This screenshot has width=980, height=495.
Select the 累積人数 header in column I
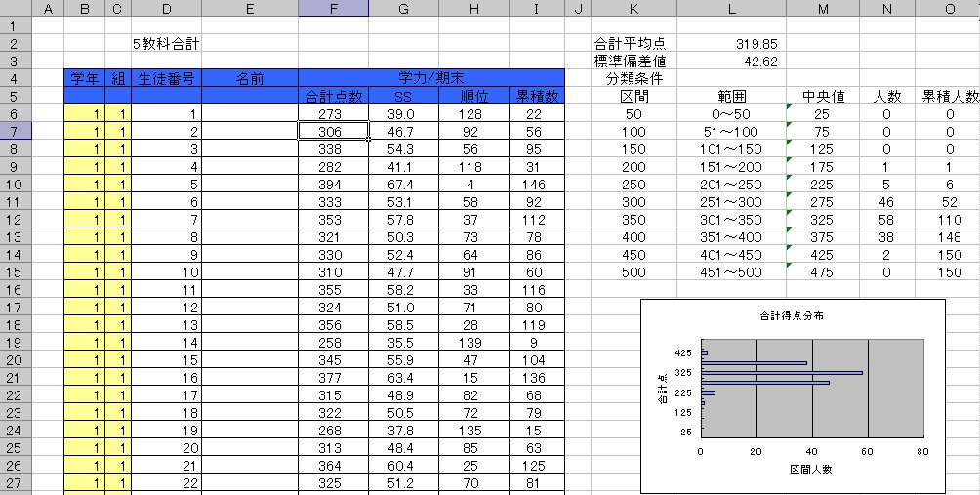(537, 96)
